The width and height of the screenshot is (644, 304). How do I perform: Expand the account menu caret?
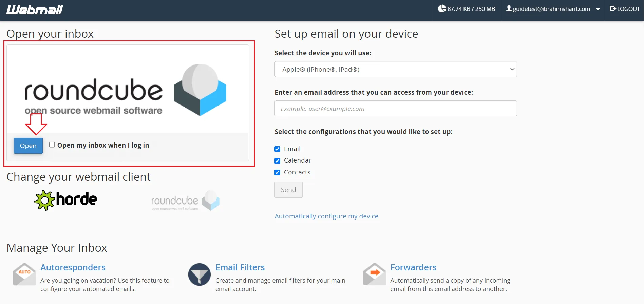598,9
